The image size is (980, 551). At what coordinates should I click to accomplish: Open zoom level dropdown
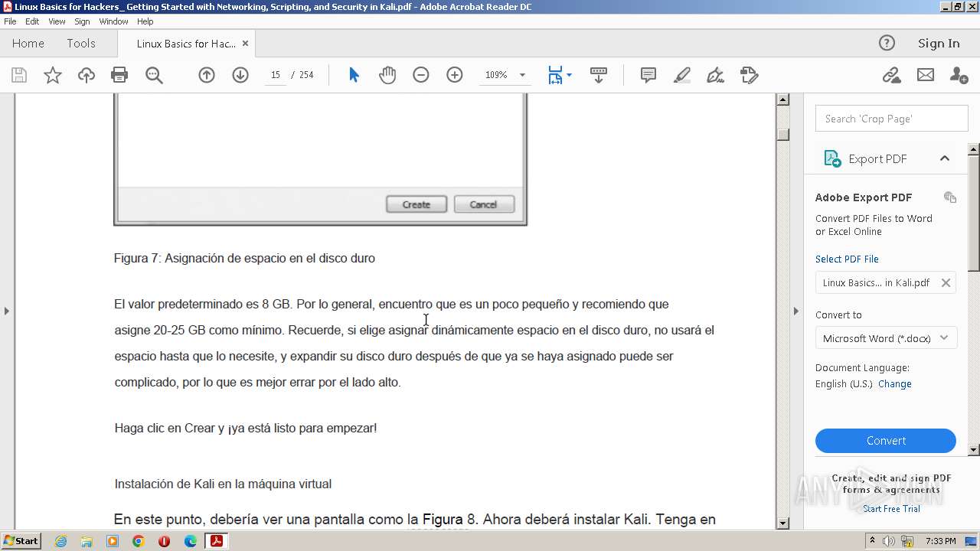522,75
